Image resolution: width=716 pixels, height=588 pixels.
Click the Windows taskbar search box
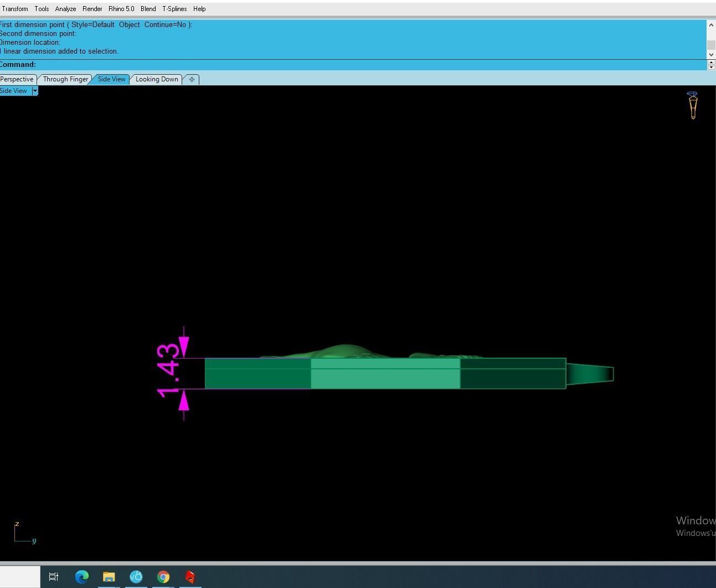[x=20, y=577]
